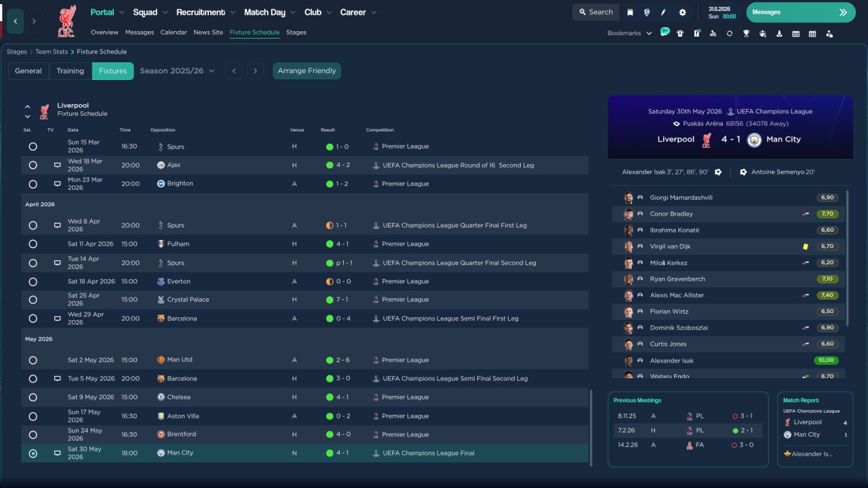Viewport: 868px width, 488px height.
Task: Switch to the News Site tab
Action: click(x=208, y=33)
